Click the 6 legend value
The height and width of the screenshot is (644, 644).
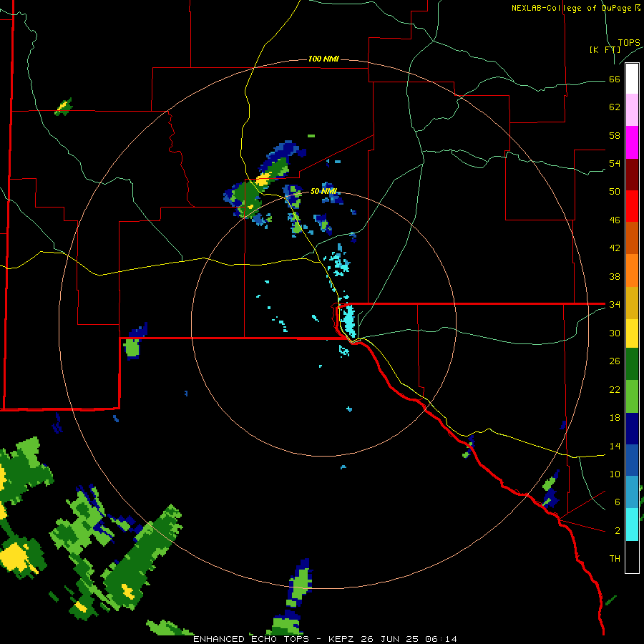coord(618,502)
